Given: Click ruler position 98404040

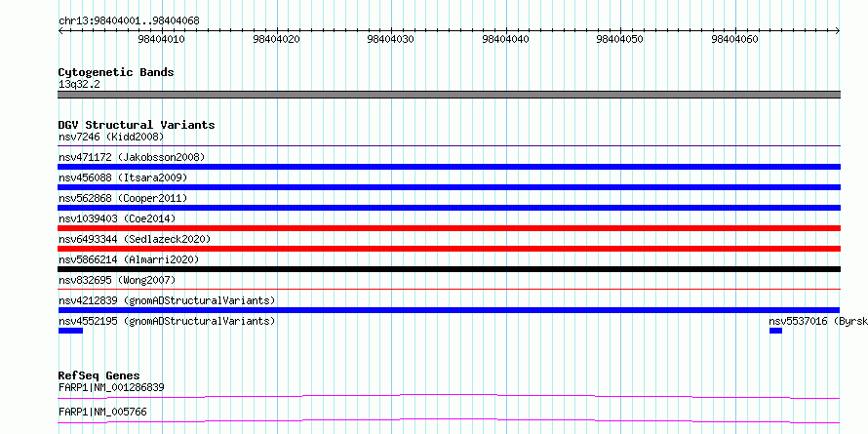Looking at the screenshot, I should (505, 39).
